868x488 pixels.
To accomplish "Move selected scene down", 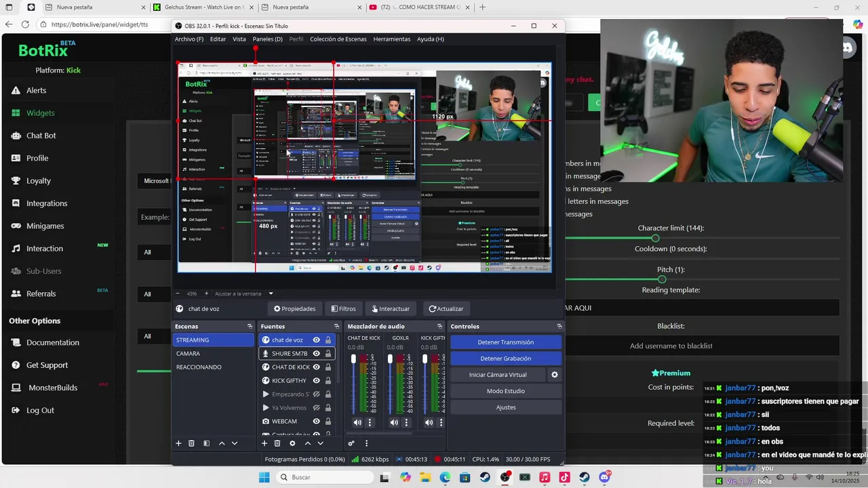I will pyautogui.click(x=235, y=443).
